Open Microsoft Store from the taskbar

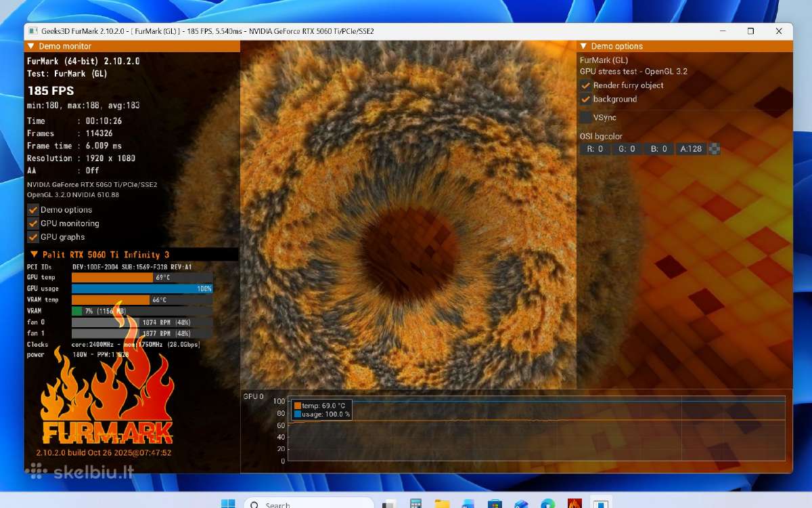pyautogui.click(x=495, y=504)
